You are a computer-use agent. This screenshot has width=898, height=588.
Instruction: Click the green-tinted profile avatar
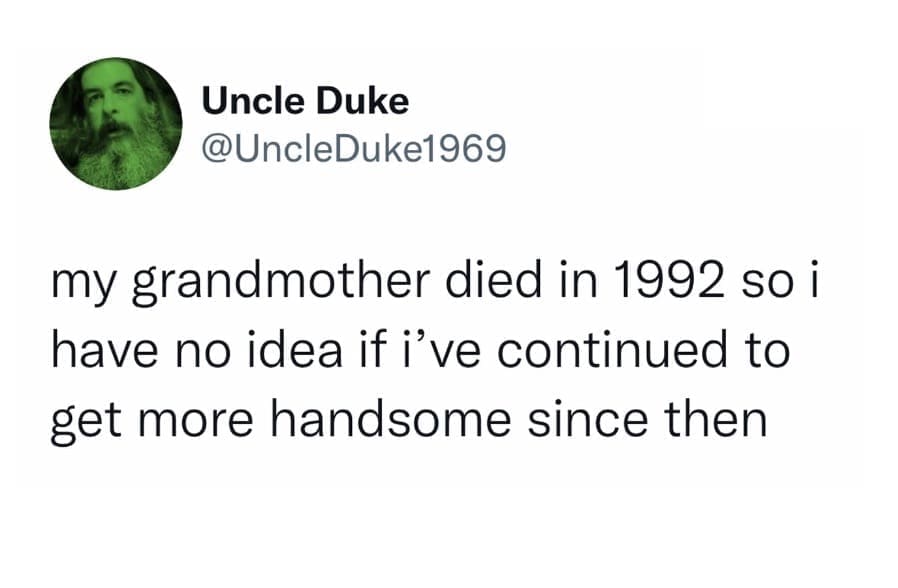pos(115,124)
